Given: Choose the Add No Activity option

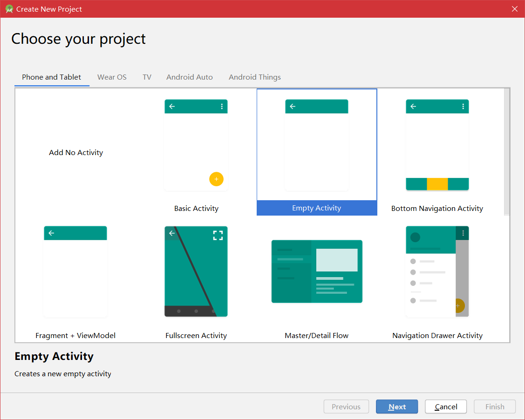Looking at the screenshot, I should tap(76, 153).
